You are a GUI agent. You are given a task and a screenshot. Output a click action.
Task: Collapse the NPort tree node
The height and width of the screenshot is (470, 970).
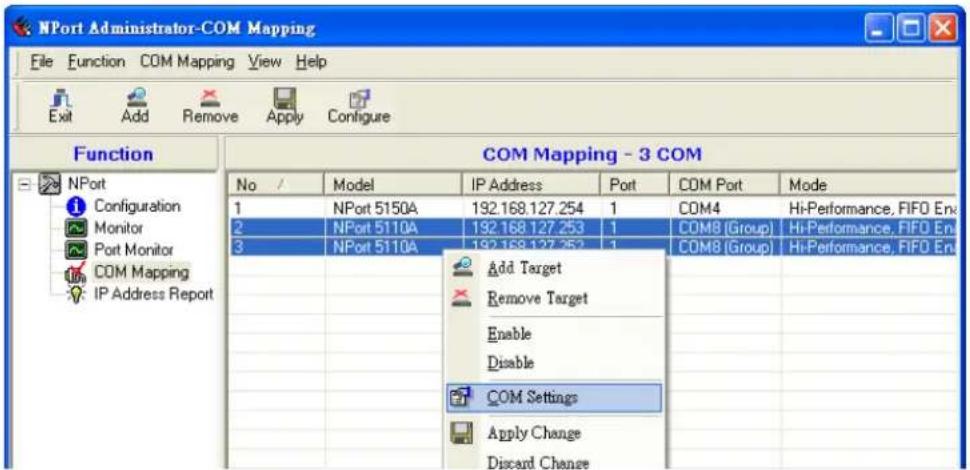(x=22, y=185)
